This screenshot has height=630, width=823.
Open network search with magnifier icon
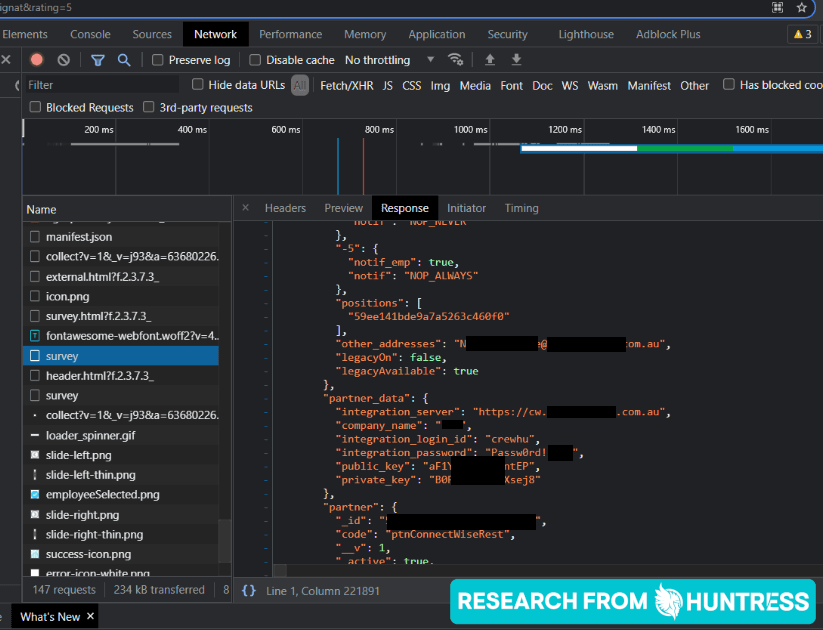coord(124,60)
